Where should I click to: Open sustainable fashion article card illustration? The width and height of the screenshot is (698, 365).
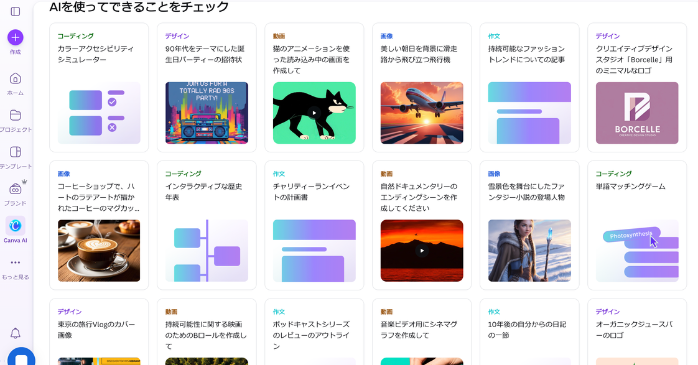point(529,113)
